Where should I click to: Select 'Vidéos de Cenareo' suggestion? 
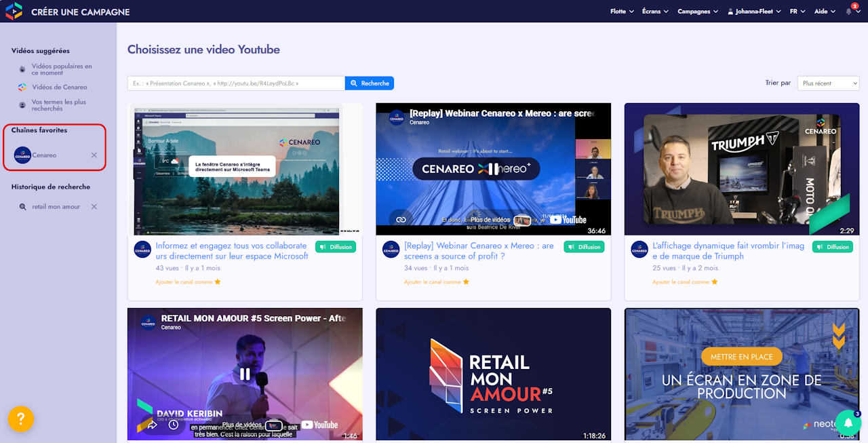60,87
